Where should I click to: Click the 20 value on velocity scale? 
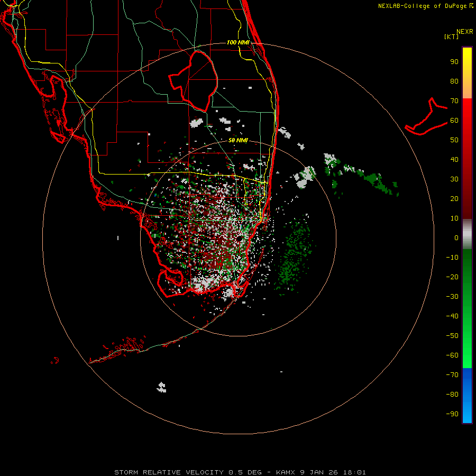tap(454, 198)
